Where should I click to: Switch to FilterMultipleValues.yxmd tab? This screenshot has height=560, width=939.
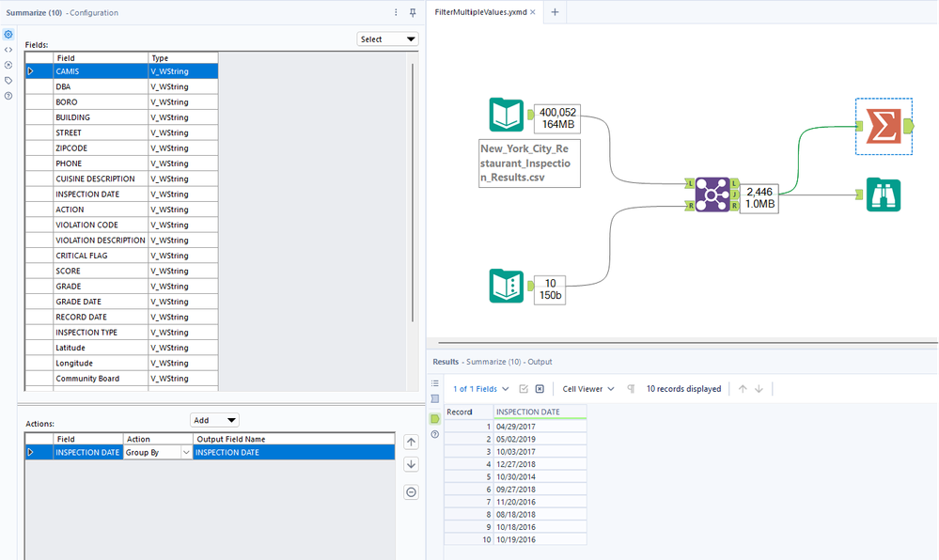coord(480,12)
